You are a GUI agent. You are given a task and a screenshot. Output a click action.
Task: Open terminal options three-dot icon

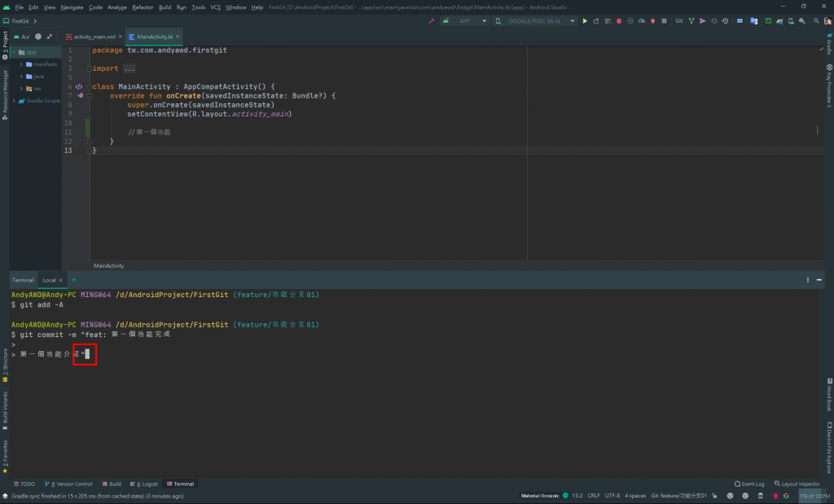[x=807, y=279]
